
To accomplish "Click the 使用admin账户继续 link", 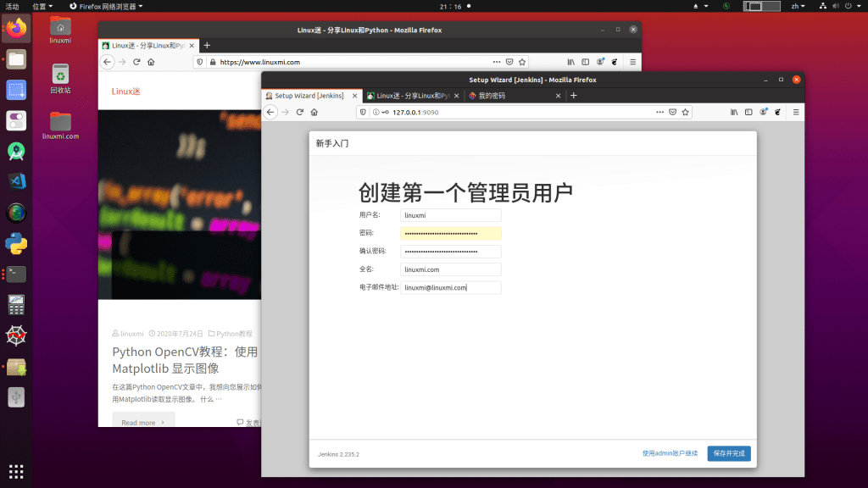I will (x=670, y=453).
